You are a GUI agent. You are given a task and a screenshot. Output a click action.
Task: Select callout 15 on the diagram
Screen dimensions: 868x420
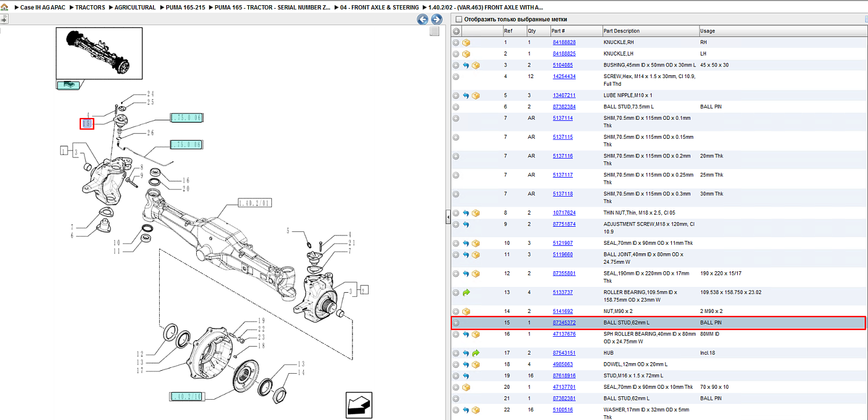[87, 123]
